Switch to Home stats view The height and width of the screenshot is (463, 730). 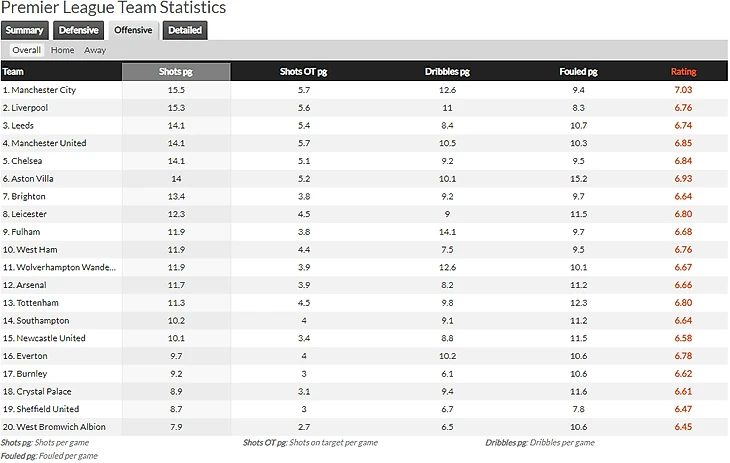62,50
